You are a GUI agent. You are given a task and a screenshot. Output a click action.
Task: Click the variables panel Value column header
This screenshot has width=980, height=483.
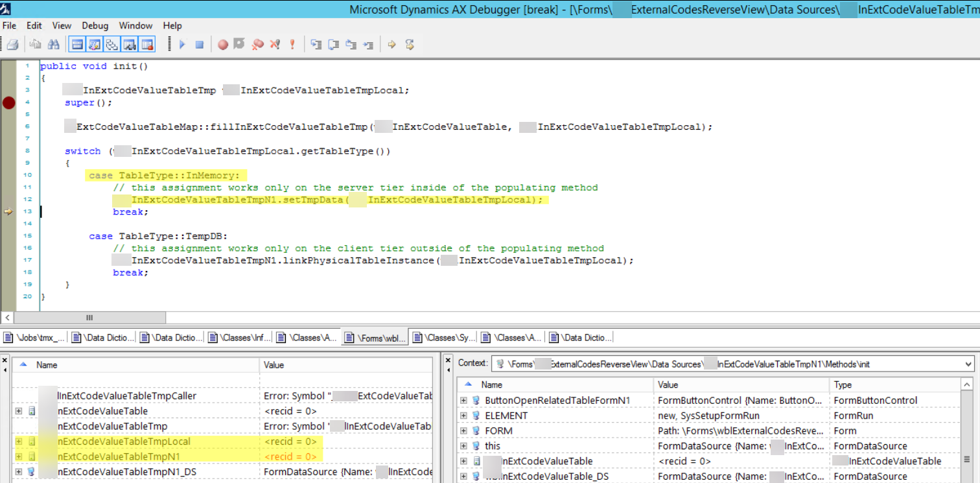tap(741, 385)
